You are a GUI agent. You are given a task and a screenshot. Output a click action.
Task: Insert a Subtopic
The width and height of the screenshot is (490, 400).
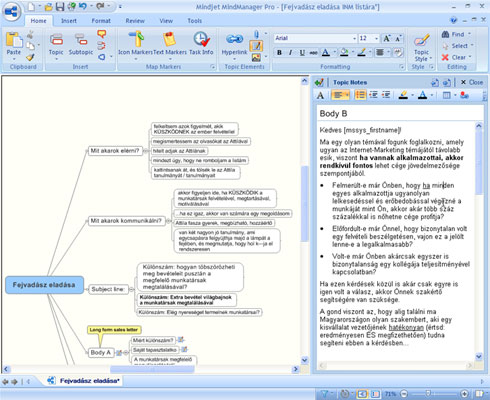pyautogui.click(x=81, y=44)
